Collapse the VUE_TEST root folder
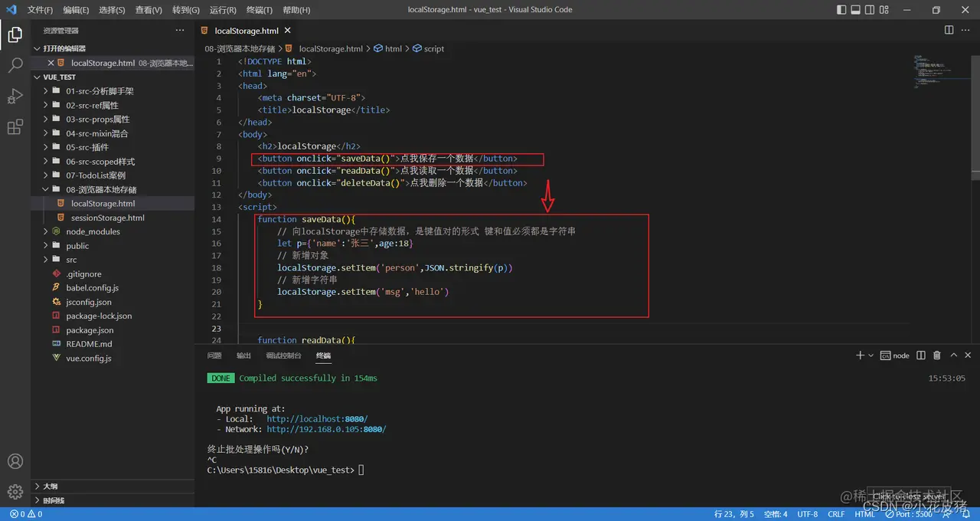Screen dimensions: 980x521 [x=38, y=77]
